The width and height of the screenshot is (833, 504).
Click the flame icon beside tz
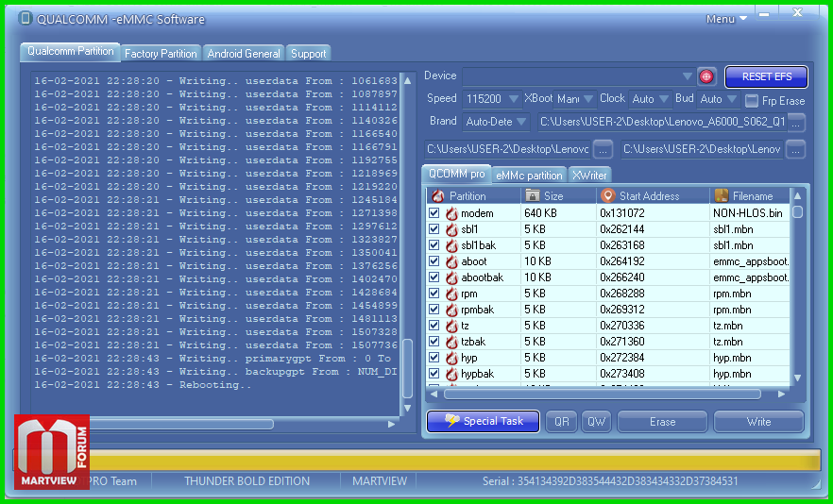click(451, 326)
